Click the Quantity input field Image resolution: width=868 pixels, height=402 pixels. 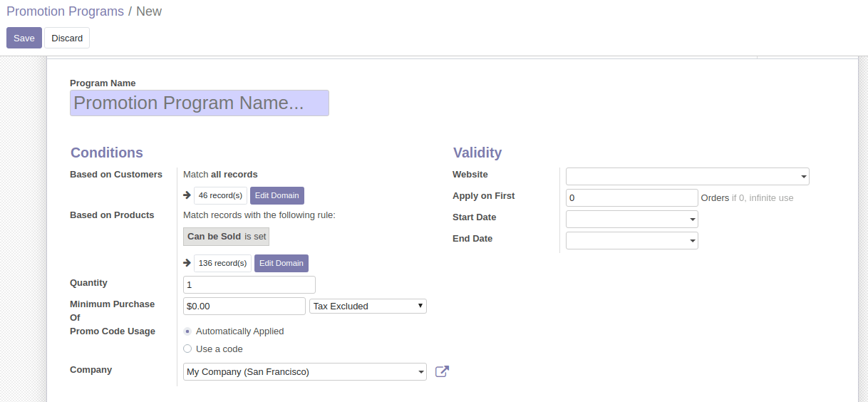(x=249, y=284)
